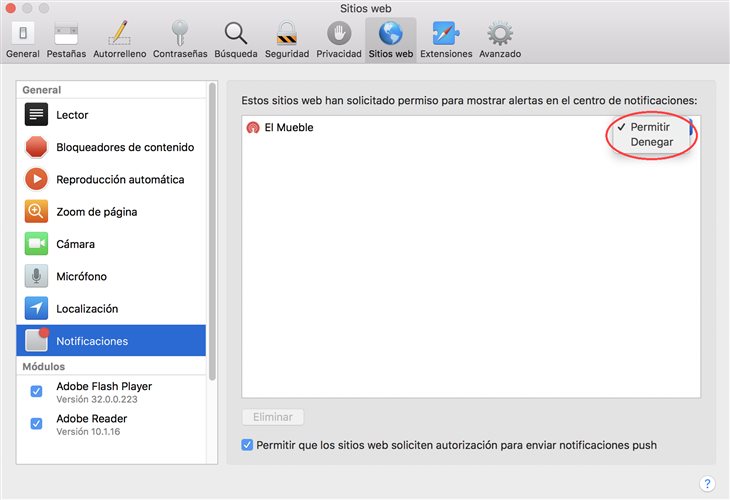This screenshot has height=500, width=730.
Task: Select Reproducción automática in sidebar
Action: point(111,179)
